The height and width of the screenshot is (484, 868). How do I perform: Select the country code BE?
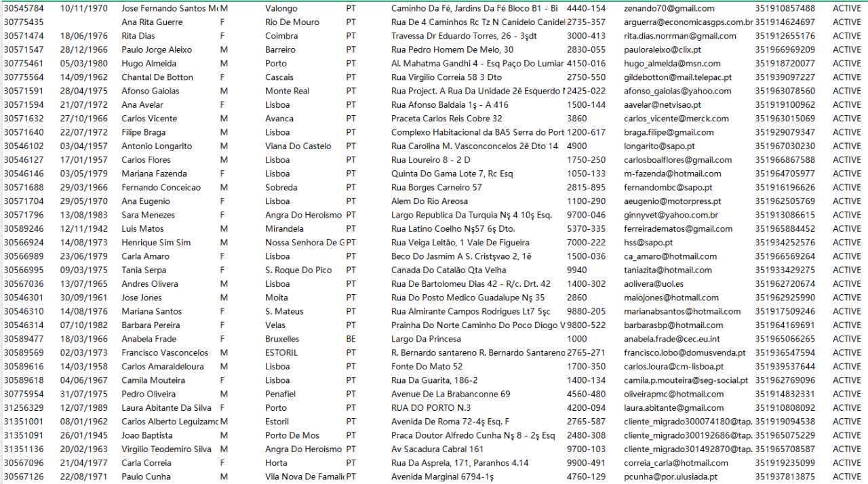pos(351,339)
